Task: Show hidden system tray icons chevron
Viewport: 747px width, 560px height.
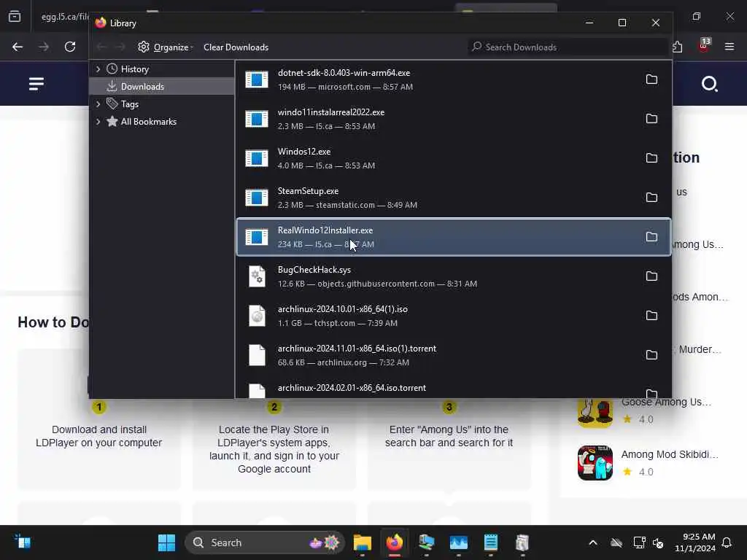Action: 593,542
